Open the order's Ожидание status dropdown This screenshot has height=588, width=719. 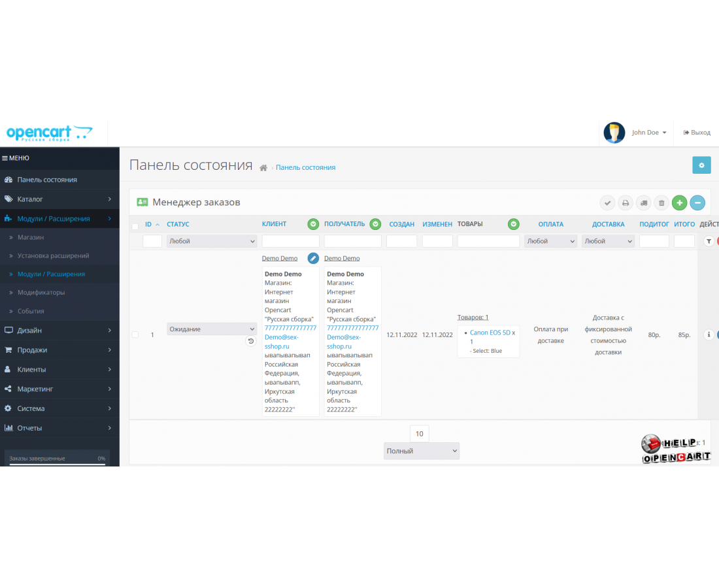[212, 329]
